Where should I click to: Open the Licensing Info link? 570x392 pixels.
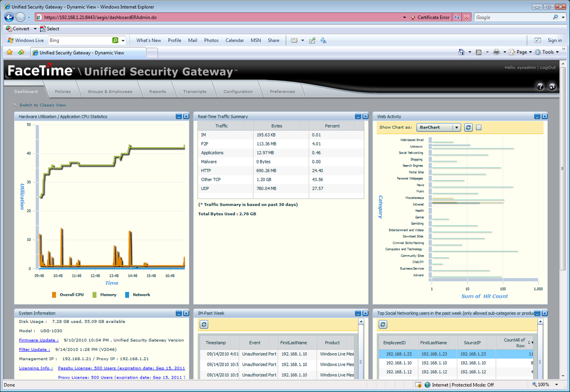(x=36, y=368)
